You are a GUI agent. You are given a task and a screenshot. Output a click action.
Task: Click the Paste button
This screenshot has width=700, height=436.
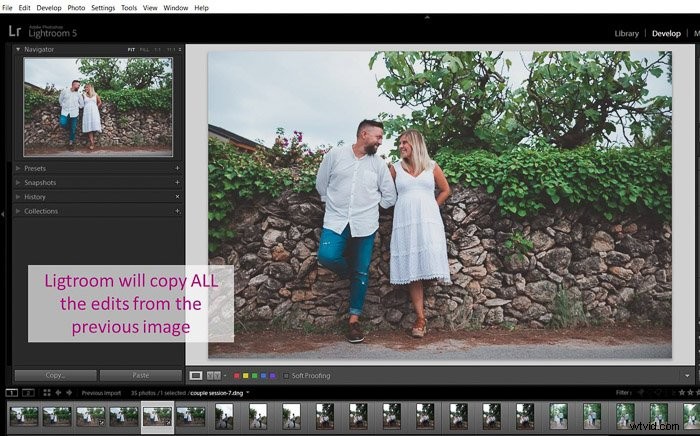pyautogui.click(x=141, y=375)
